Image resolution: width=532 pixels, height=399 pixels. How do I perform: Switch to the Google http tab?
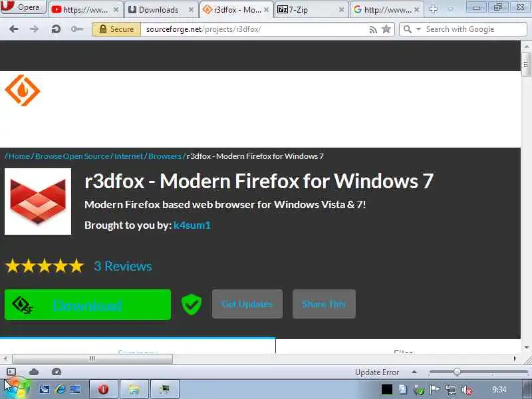point(387,10)
